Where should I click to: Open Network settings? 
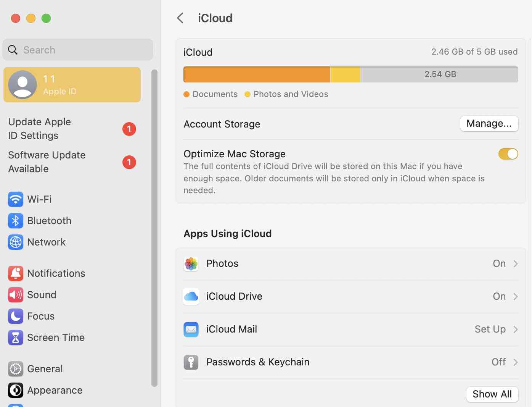(x=15, y=242)
